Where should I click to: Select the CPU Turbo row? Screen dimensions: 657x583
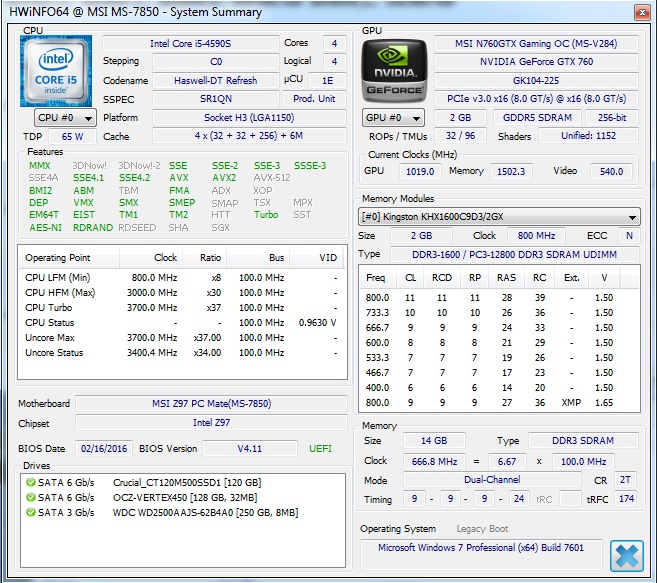[181, 308]
